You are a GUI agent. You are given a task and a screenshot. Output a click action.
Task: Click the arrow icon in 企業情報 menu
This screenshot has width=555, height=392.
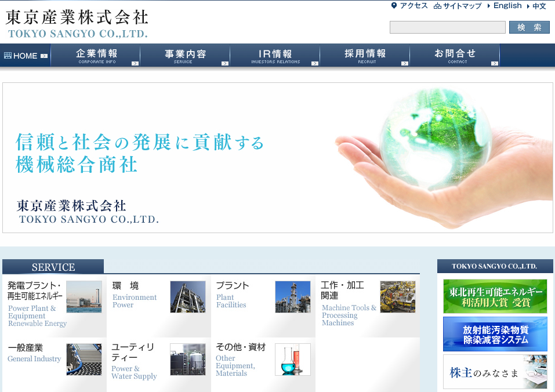pos(135,63)
